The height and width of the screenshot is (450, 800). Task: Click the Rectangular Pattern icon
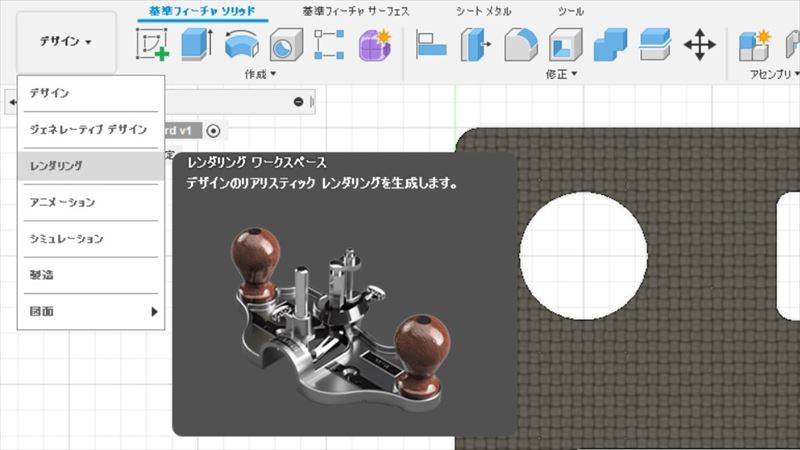point(329,45)
